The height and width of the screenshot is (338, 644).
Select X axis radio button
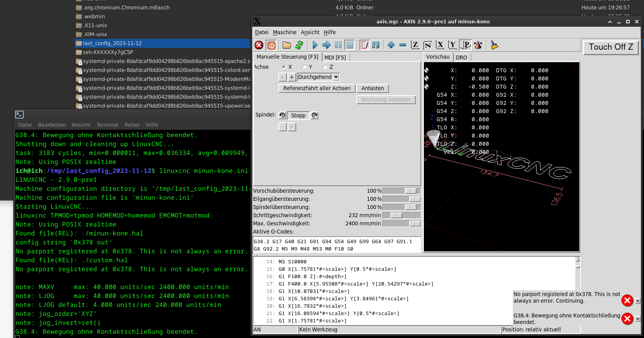284,67
